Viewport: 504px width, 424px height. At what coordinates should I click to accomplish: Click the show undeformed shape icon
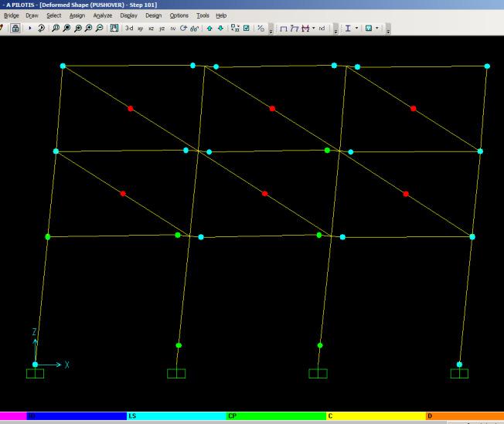click(x=283, y=29)
